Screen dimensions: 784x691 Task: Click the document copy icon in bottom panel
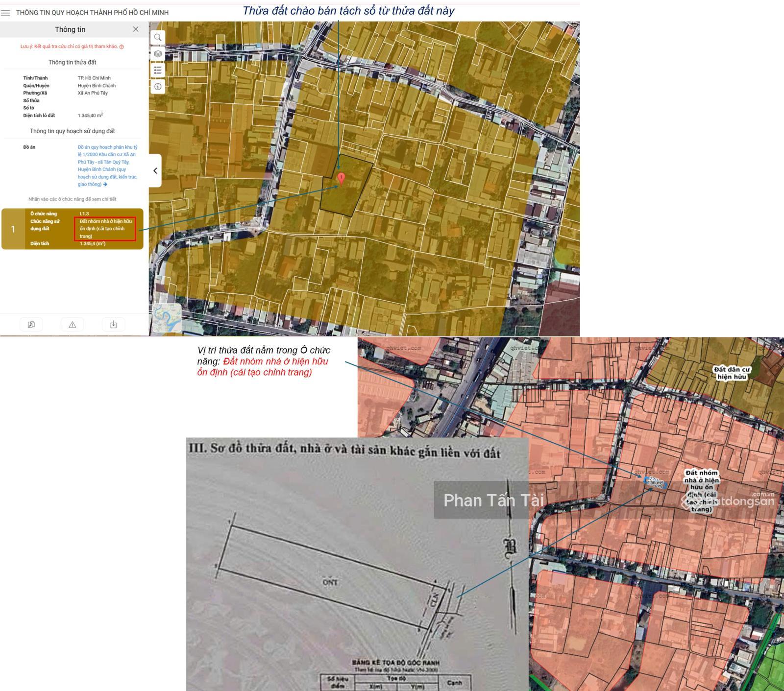pyautogui.click(x=31, y=325)
